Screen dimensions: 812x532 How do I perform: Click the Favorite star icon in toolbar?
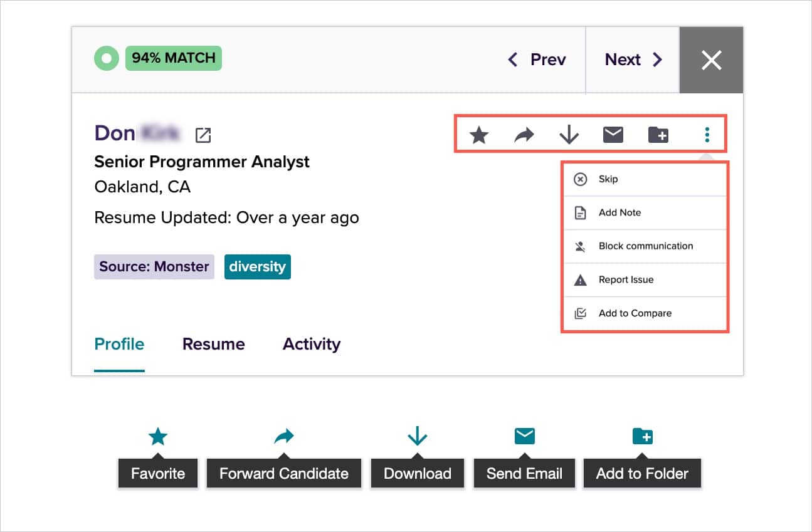tap(479, 135)
